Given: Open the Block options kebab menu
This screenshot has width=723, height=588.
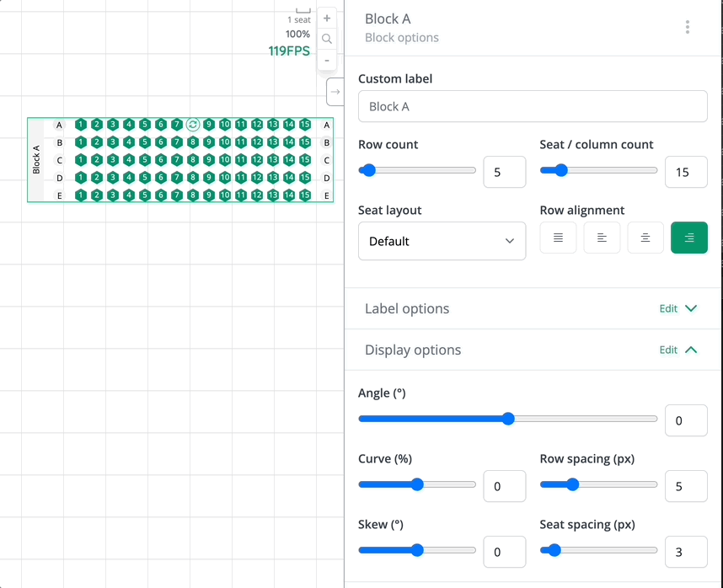Looking at the screenshot, I should [688, 26].
